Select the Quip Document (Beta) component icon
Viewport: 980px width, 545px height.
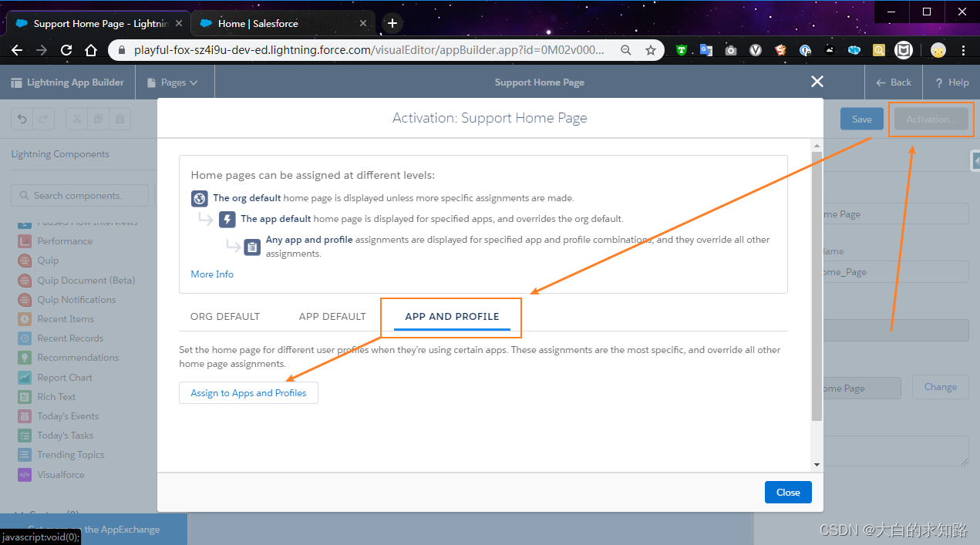click(24, 281)
